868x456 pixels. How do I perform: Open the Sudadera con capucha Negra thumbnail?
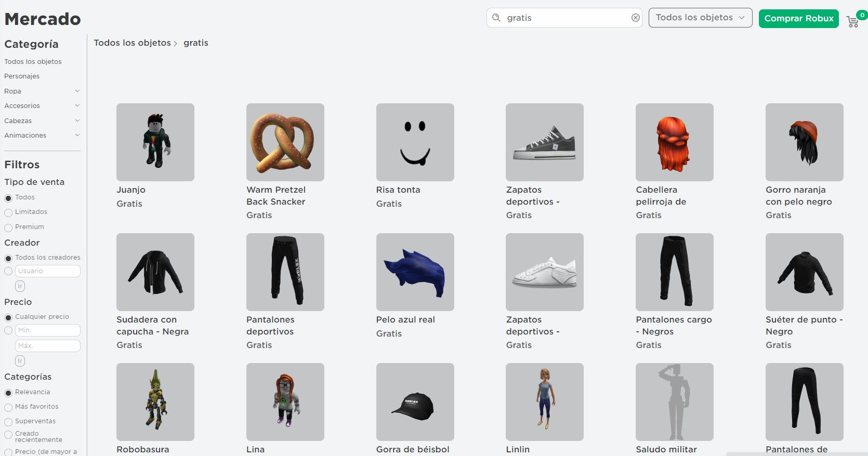click(155, 272)
